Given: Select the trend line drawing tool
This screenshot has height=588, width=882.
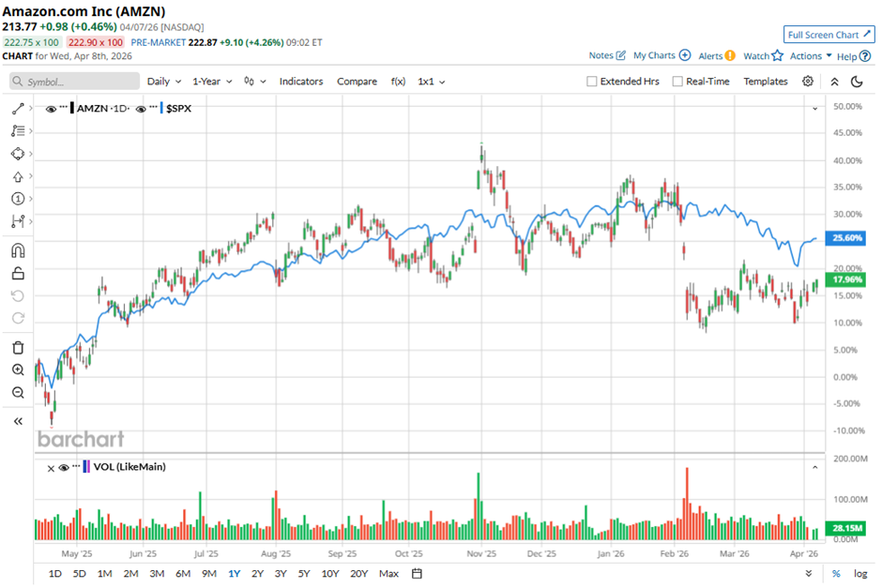Looking at the screenshot, I should (x=18, y=109).
